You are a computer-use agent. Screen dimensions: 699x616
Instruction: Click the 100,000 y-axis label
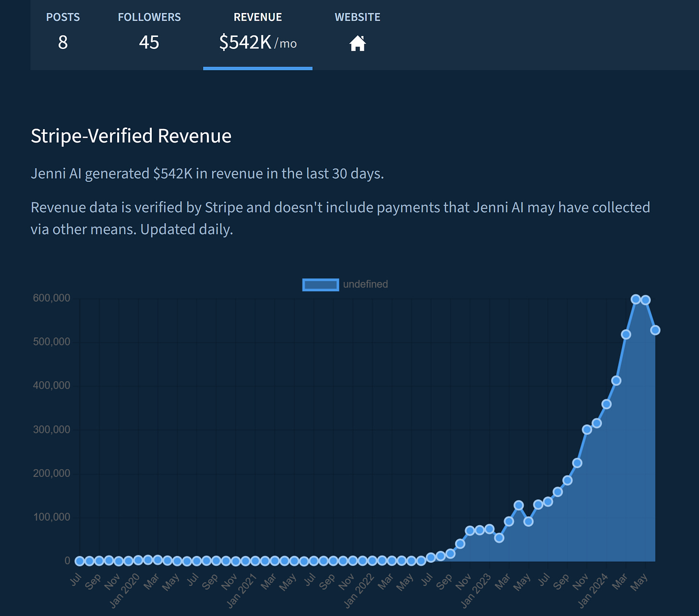(x=51, y=517)
